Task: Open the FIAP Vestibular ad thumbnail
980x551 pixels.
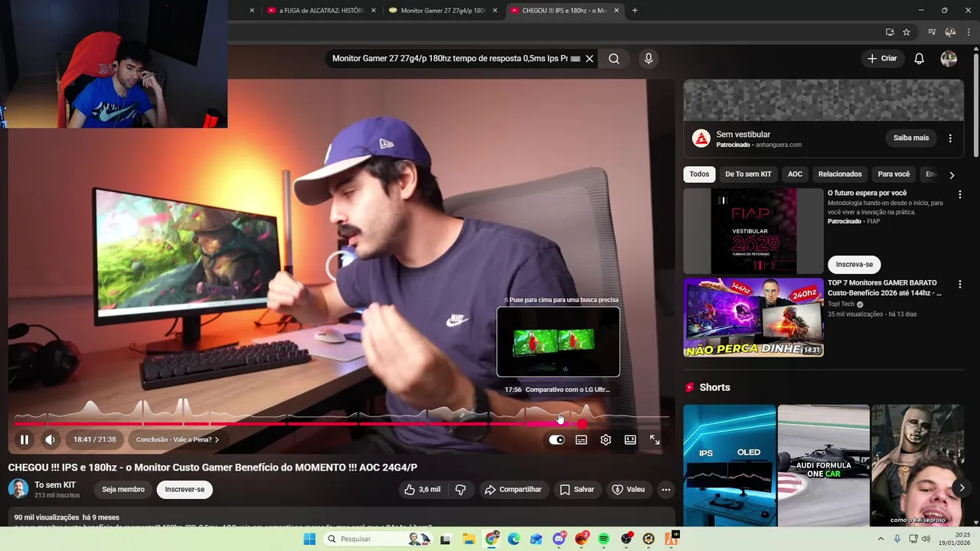Action: click(x=753, y=231)
